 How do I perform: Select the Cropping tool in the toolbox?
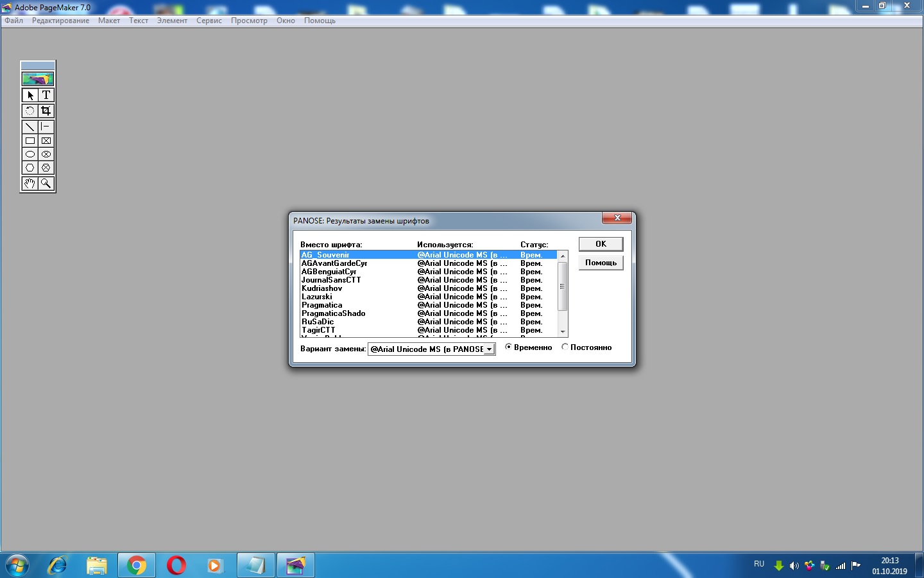(46, 111)
